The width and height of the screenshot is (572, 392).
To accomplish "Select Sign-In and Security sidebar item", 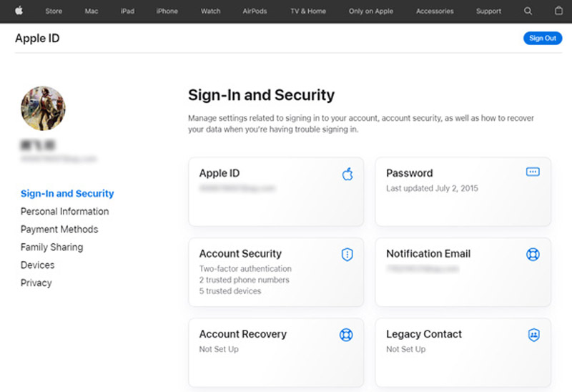I will (67, 194).
